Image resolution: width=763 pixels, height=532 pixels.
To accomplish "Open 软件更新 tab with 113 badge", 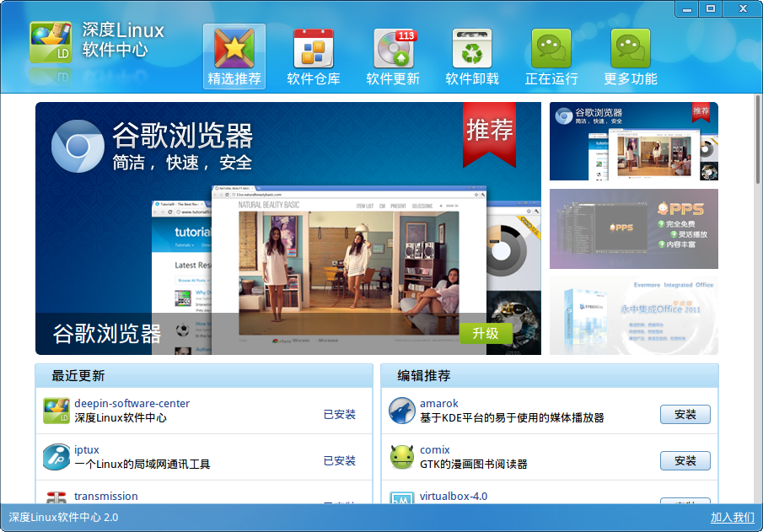I will (393, 56).
